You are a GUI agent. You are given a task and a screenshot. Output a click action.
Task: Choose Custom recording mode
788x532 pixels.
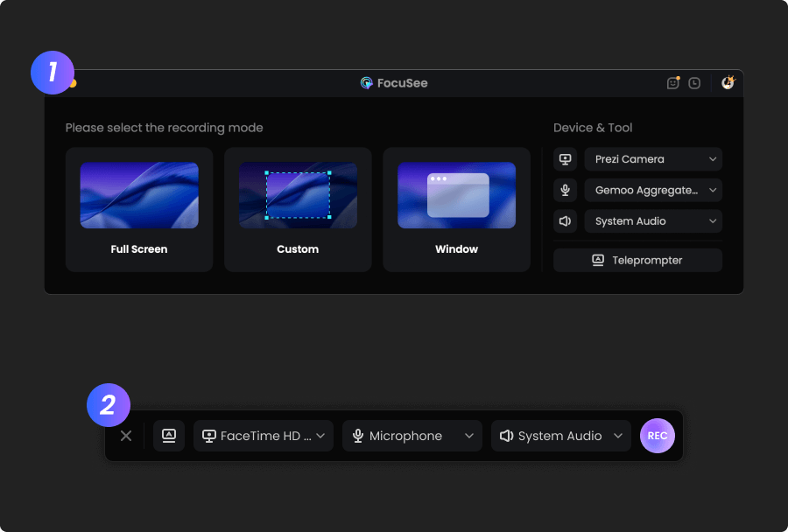point(298,209)
